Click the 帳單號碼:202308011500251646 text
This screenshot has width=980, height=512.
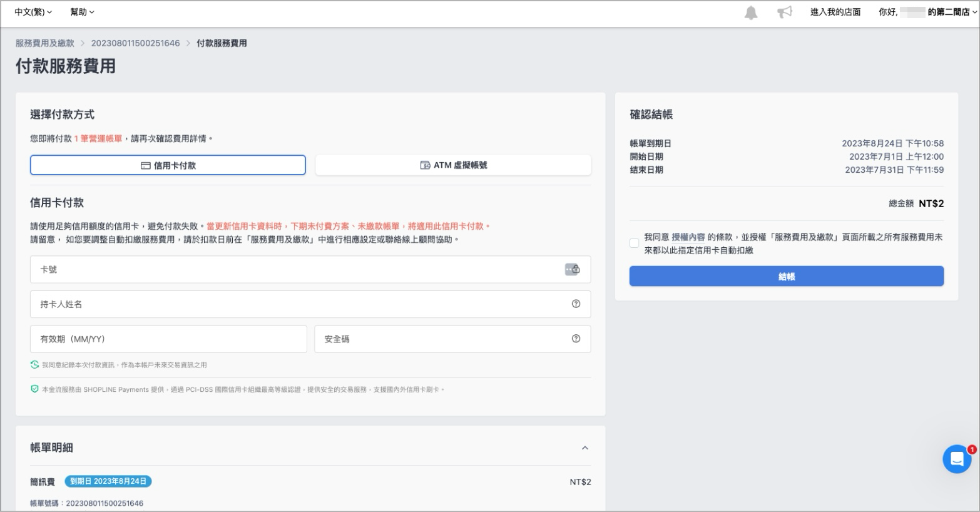(x=86, y=503)
